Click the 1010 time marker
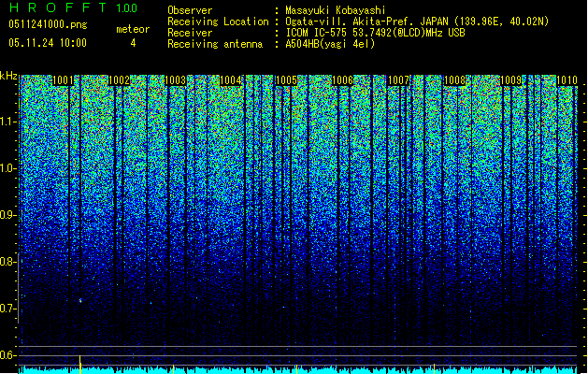588x374 pixels. (x=566, y=80)
